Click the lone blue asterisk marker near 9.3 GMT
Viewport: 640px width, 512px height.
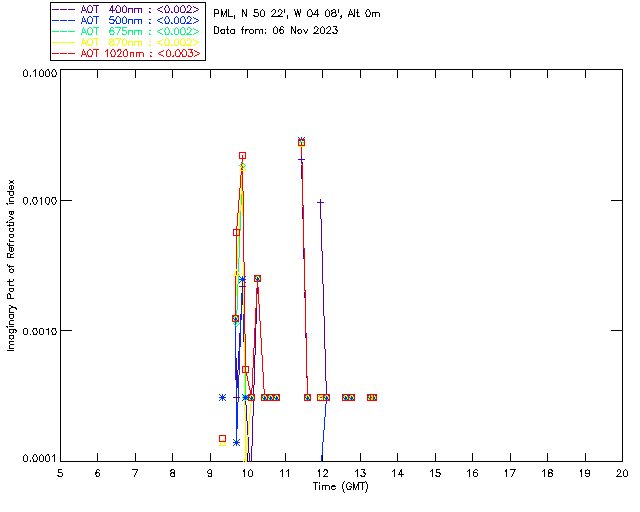[222, 397]
